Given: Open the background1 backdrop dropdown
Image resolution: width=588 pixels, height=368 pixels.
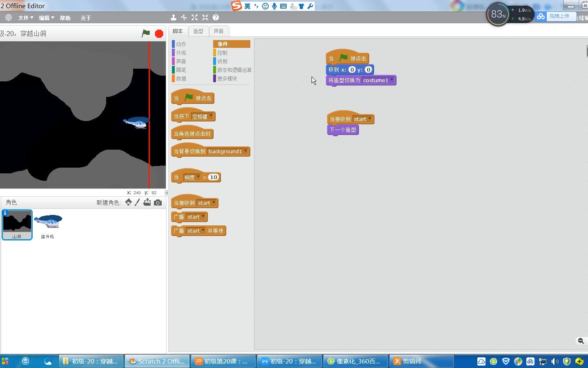Looking at the screenshot, I should pos(228,151).
